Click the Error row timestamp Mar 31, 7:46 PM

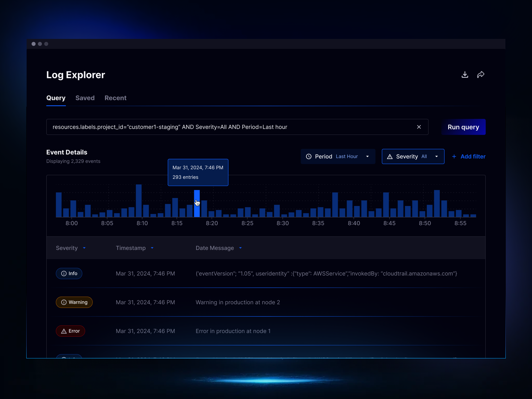[145, 331]
